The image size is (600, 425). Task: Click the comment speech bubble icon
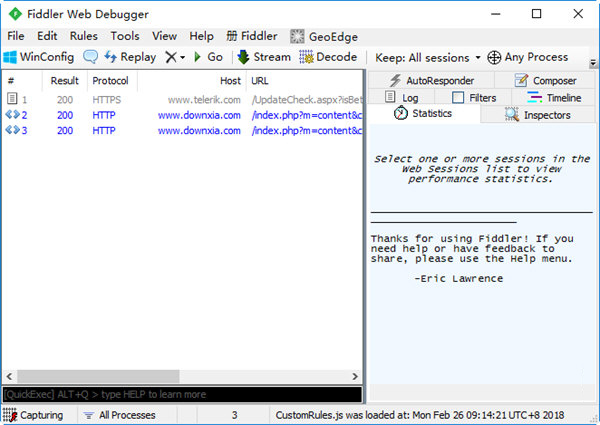(90, 57)
